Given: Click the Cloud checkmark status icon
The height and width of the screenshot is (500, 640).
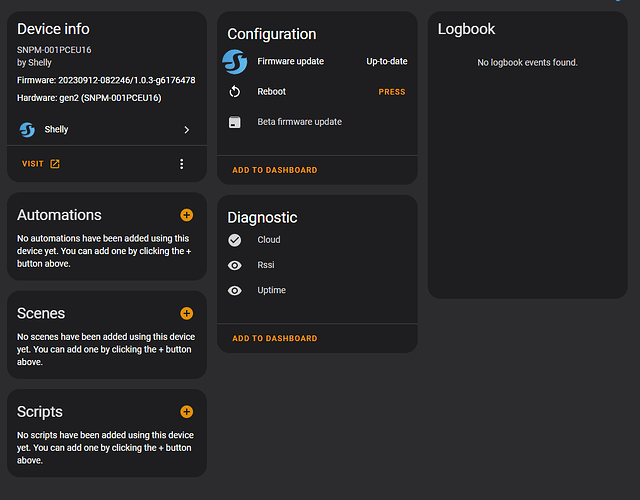Looking at the screenshot, I should pos(235,240).
